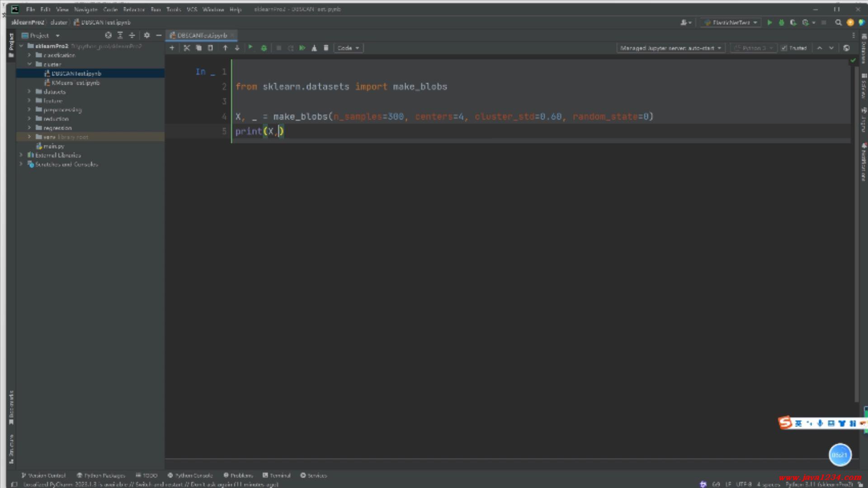Image resolution: width=868 pixels, height=488 pixels.
Task: Toggle the Bookmarks side panel
Action: click(x=11, y=407)
